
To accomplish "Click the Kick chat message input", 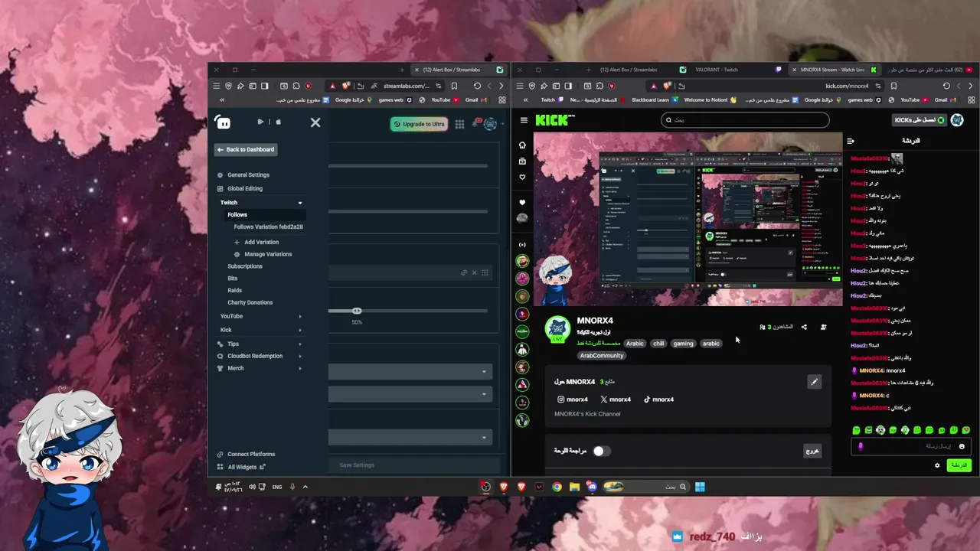I will pyautogui.click(x=911, y=446).
